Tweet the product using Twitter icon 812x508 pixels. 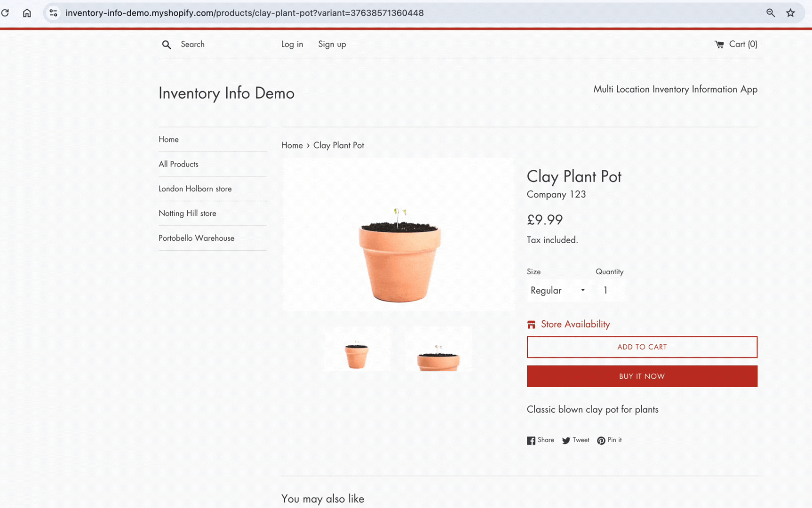tap(566, 441)
